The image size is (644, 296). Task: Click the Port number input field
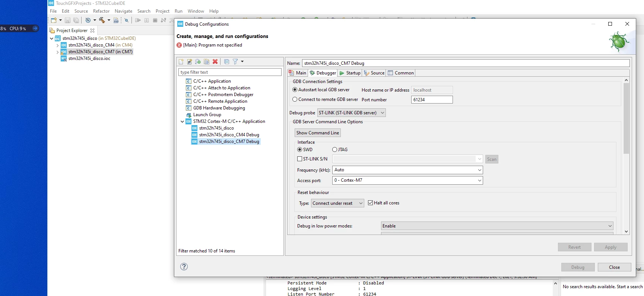pos(432,100)
